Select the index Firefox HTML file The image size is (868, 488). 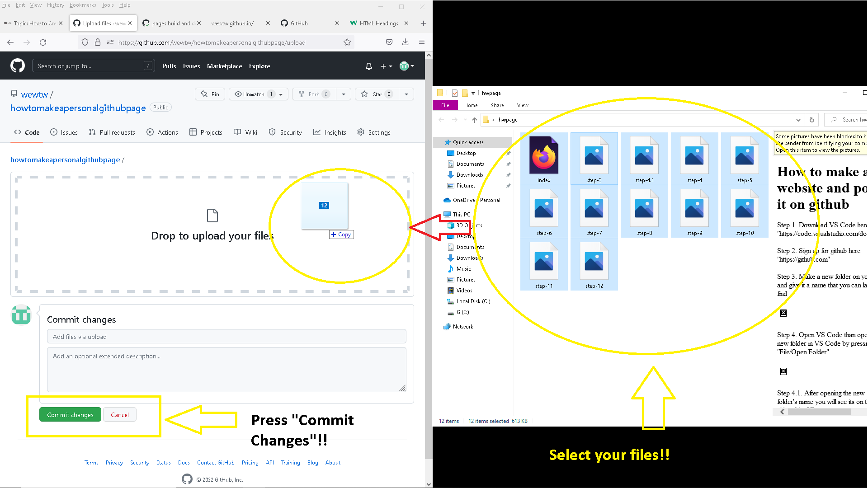click(544, 159)
